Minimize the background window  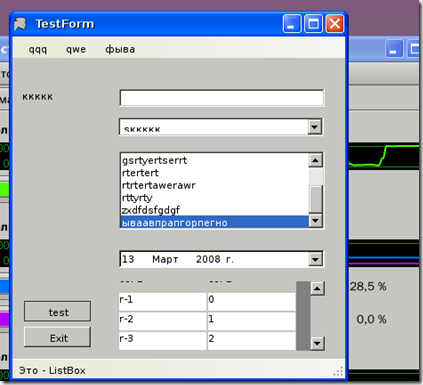(394, 49)
